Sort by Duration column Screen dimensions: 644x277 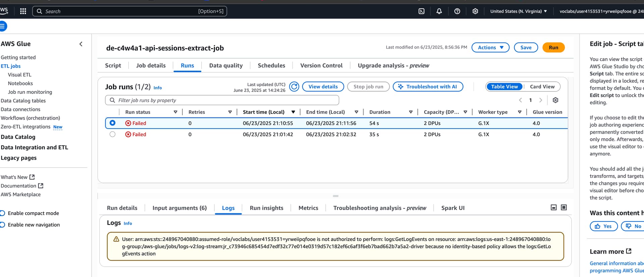(411, 112)
